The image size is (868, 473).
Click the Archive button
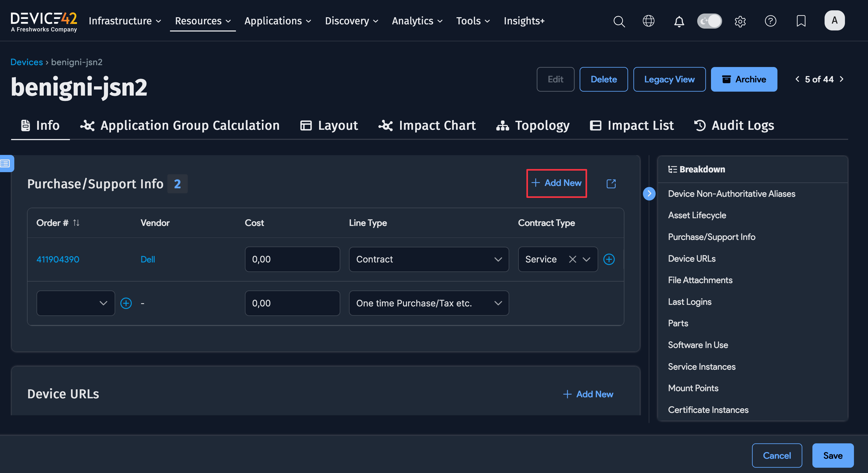click(744, 79)
